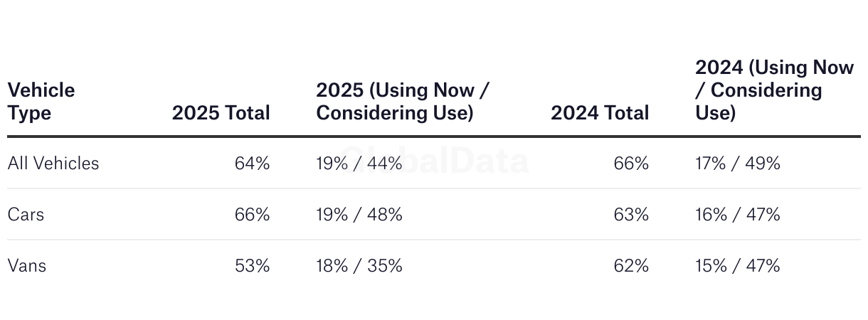Click the 19% / 48% cell
This screenshot has width=868, height=320.
pyautogui.click(x=359, y=214)
